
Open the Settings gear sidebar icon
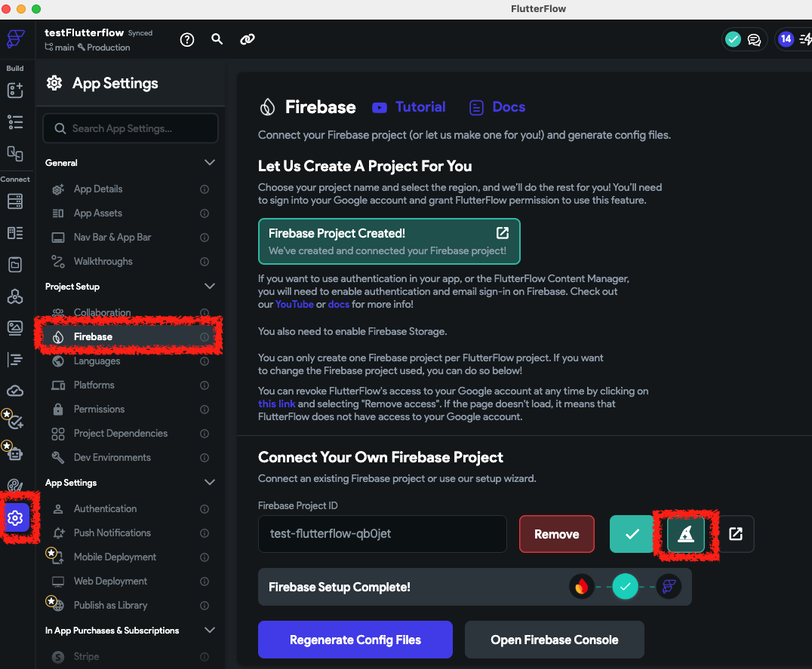[15, 517]
